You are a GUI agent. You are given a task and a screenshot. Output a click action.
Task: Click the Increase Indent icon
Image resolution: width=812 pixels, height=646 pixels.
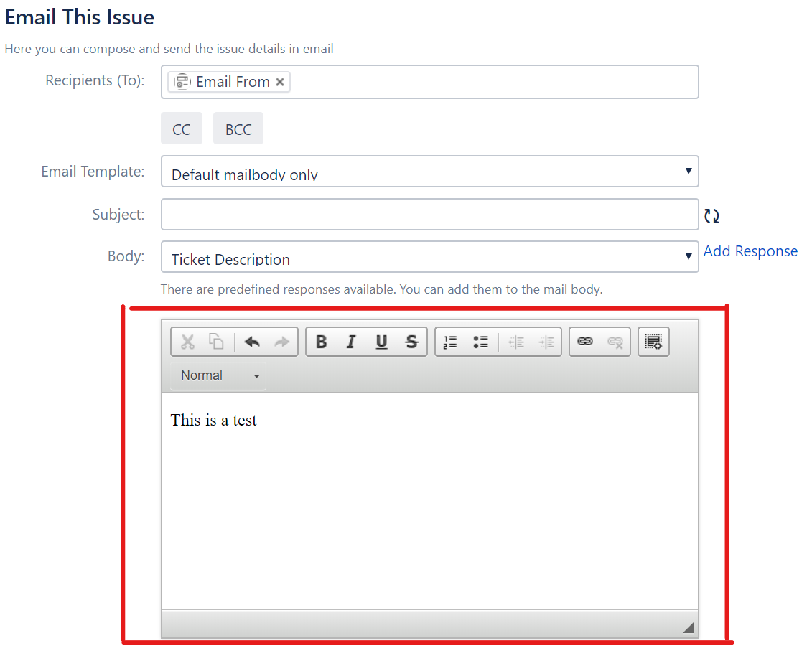click(546, 342)
